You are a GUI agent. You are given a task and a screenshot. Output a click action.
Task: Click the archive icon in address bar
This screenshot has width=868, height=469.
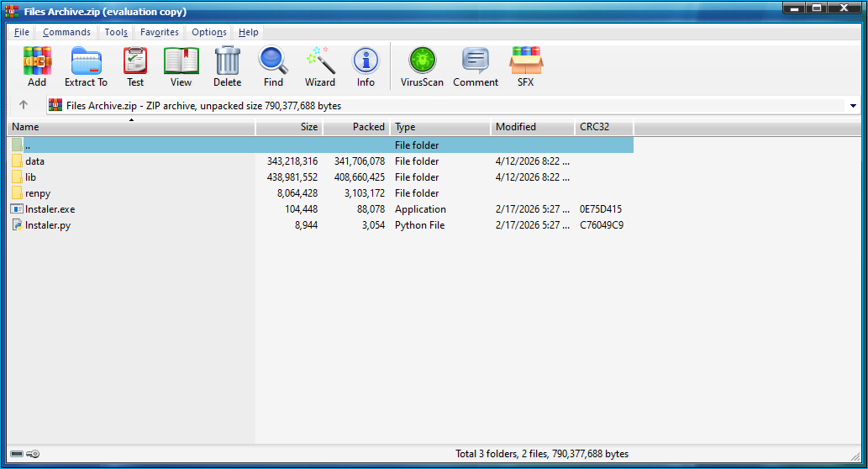point(55,105)
